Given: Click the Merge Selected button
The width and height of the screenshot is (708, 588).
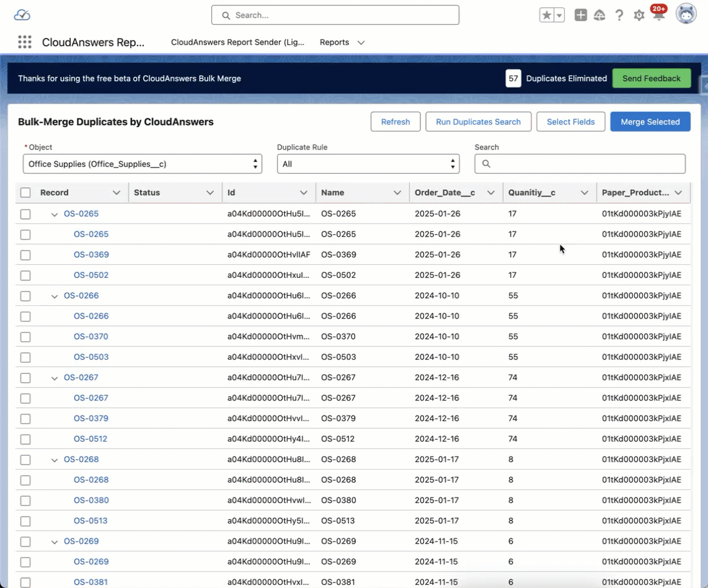Looking at the screenshot, I should tap(650, 122).
